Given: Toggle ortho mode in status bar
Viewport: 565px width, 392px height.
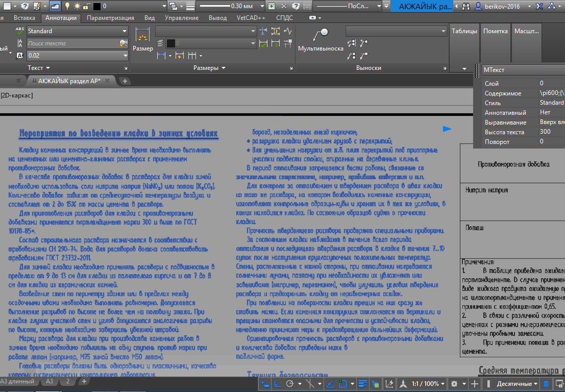Looking at the screenshot, I should pyautogui.click(x=278, y=384).
